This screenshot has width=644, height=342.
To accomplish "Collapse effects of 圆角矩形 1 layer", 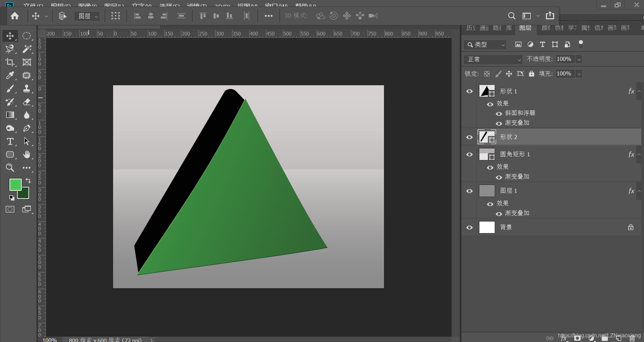I will click(639, 155).
